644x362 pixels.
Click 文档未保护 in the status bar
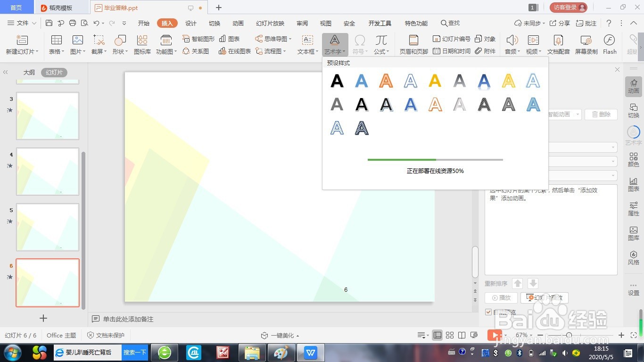[106, 336]
